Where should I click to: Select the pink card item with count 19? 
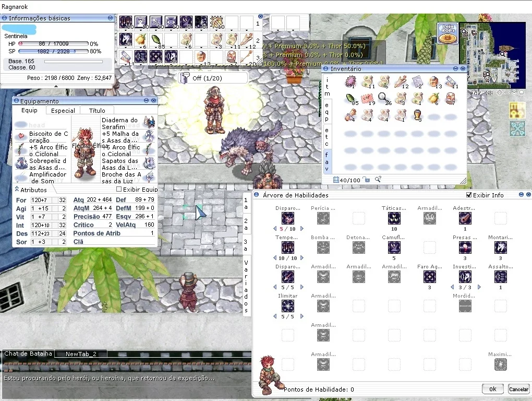pos(367,99)
